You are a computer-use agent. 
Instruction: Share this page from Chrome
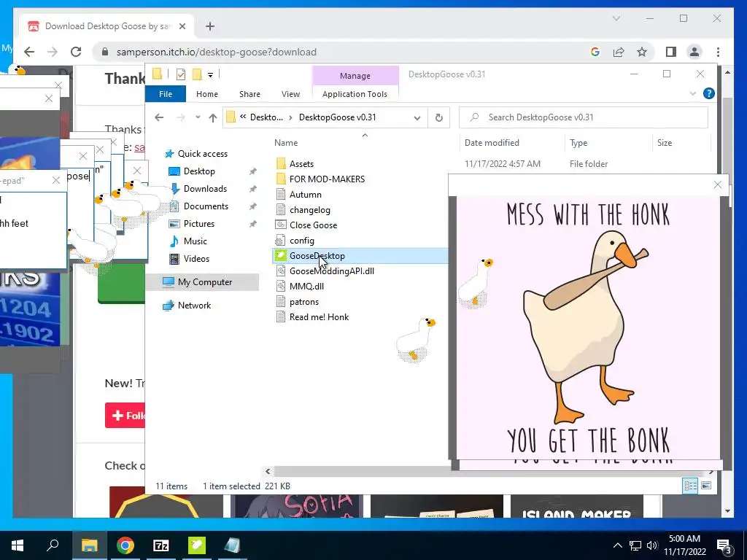point(619,52)
